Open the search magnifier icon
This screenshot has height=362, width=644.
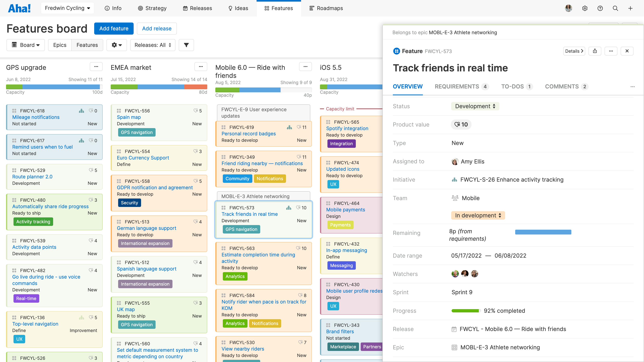pyautogui.click(x=615, y=8)
